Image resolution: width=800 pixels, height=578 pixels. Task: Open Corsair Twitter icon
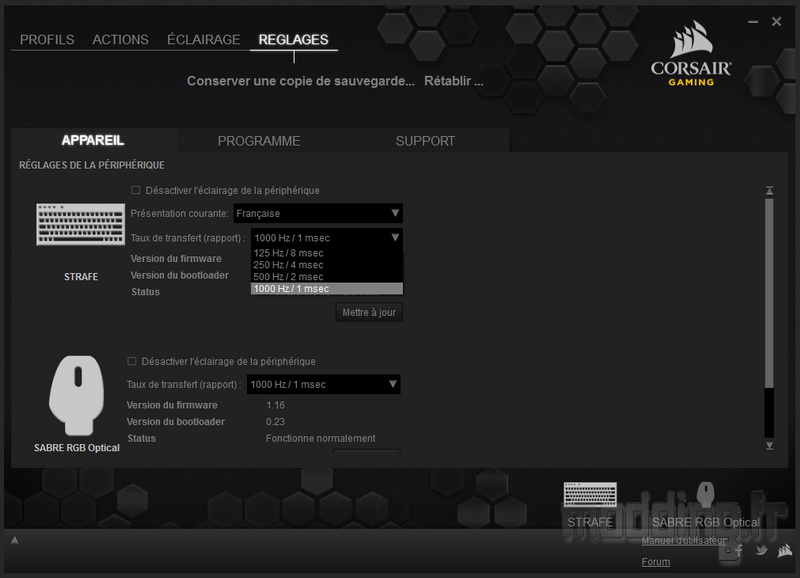[x=762, y=550]
